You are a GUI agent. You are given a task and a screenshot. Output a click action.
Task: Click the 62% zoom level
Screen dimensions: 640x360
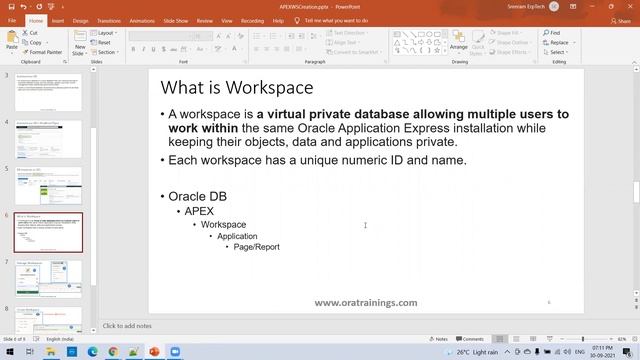point(622,339)
